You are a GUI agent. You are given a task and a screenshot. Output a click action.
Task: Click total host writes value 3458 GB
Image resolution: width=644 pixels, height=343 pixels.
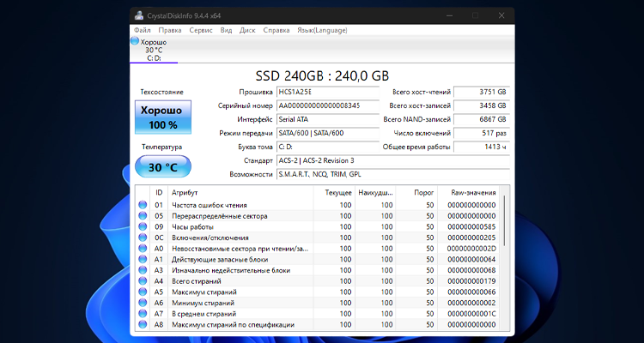tap(482, 105)
